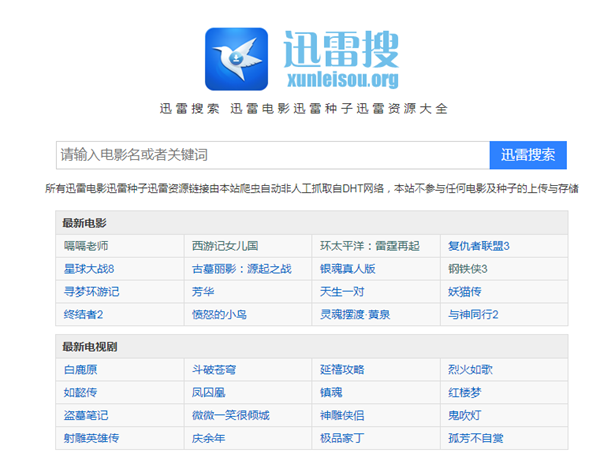Open the 环太平洋：雷霆再起 movie link

click(370, 246)
